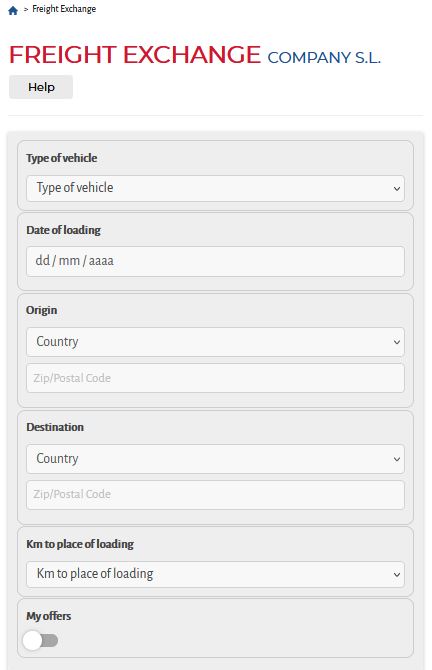Open the Freight Exchange breadcrumb link
Viewport: 432px width, 670px height.
(x=64, y=9)
